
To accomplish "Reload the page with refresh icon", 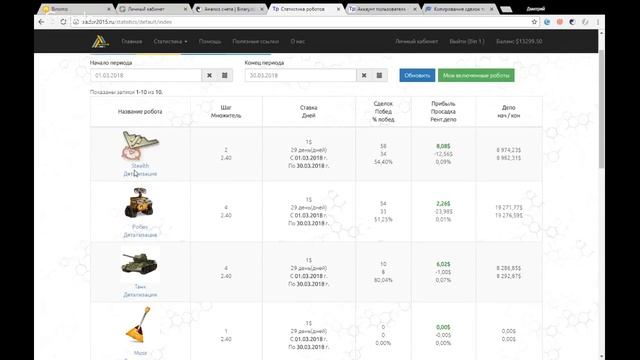I will click(63, 22).
